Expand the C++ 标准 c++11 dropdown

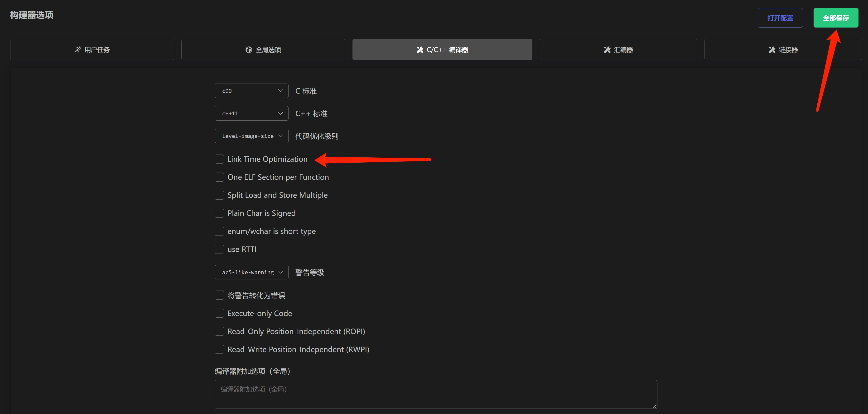point(251,113)
